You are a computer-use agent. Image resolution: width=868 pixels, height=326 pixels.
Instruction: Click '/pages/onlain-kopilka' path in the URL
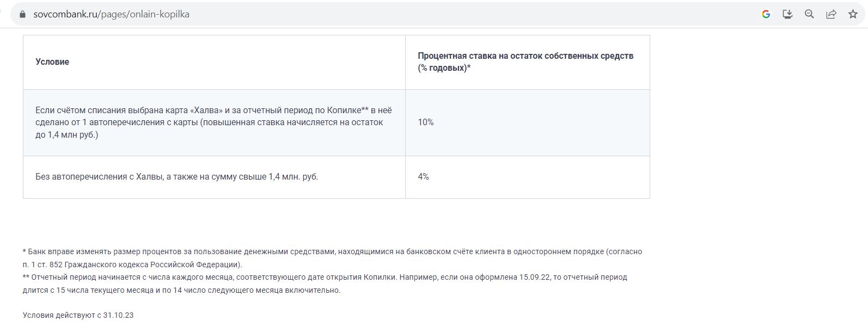[x=144, y=15]
